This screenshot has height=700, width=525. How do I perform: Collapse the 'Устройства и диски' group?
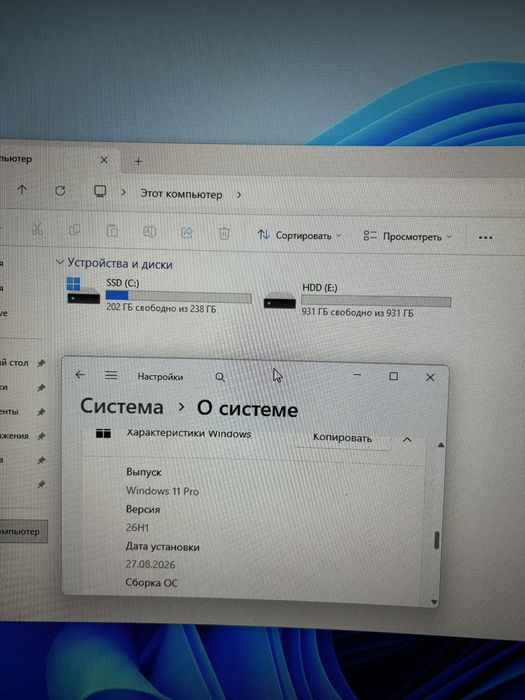coord(59,262)
